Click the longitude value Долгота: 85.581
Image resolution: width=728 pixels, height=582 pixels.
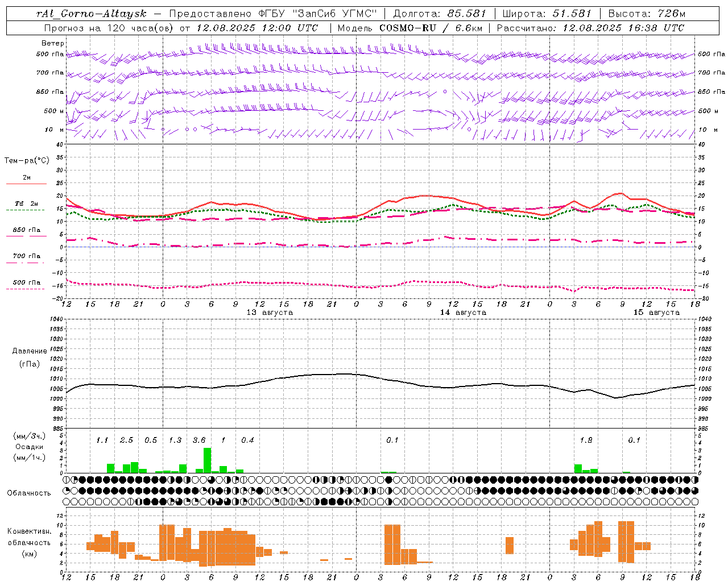(x=440, y=14)
